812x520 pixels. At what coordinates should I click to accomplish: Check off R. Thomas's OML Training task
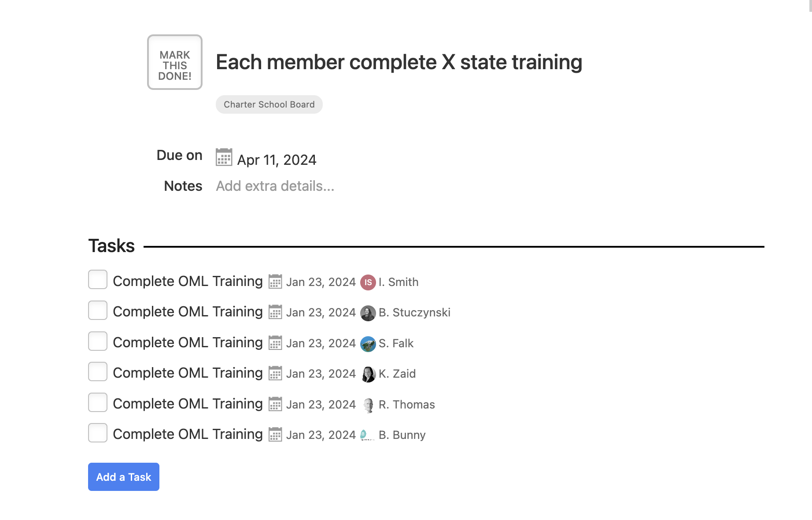click(x=98, y=402)
